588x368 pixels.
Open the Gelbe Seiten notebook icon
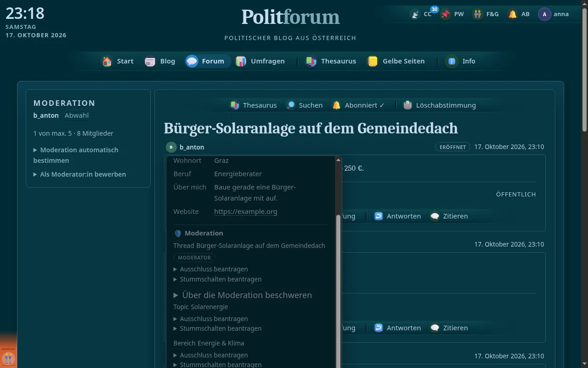coord(373,61)
